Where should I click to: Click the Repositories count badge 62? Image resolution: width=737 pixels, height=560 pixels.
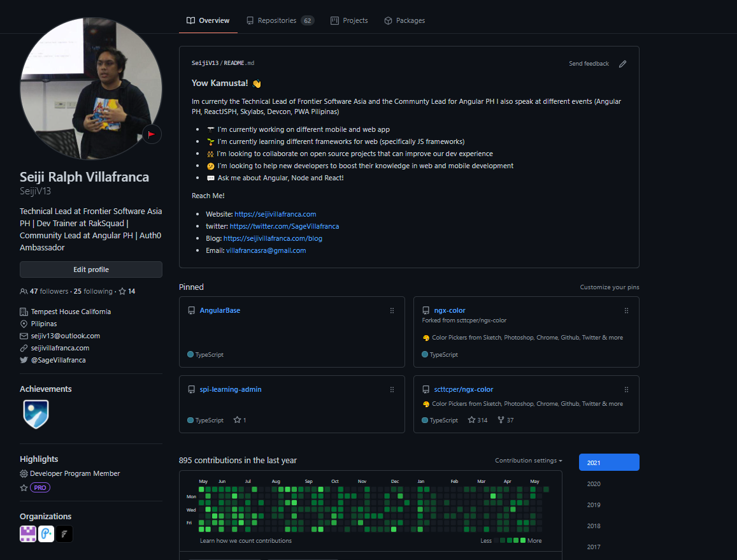(x=308, y=20)
